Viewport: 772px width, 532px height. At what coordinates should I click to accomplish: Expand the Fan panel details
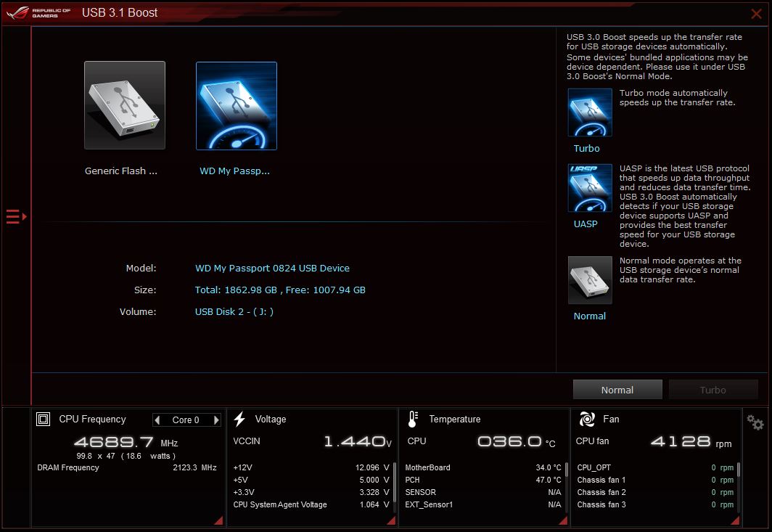pos(737,520)
